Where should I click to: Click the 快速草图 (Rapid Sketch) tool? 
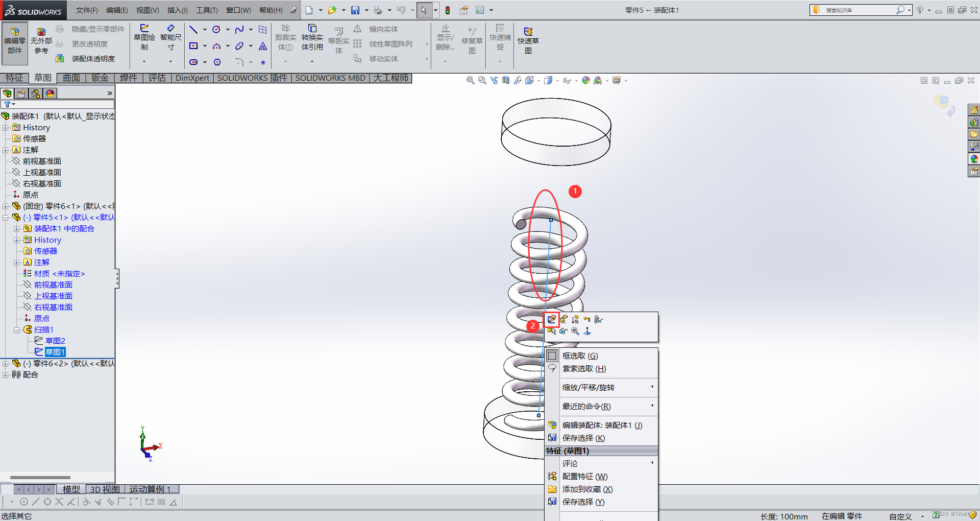pos(528,41)
